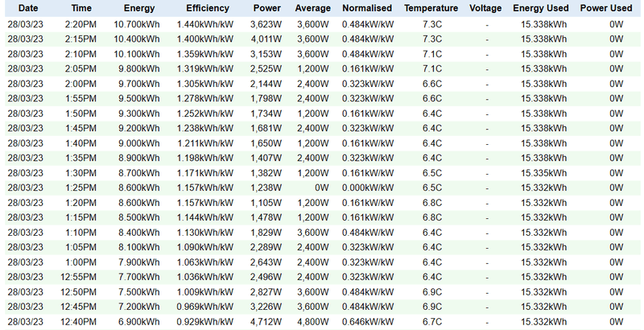
Task: Select the 1,829W power value
Action: tap(266, 233)
